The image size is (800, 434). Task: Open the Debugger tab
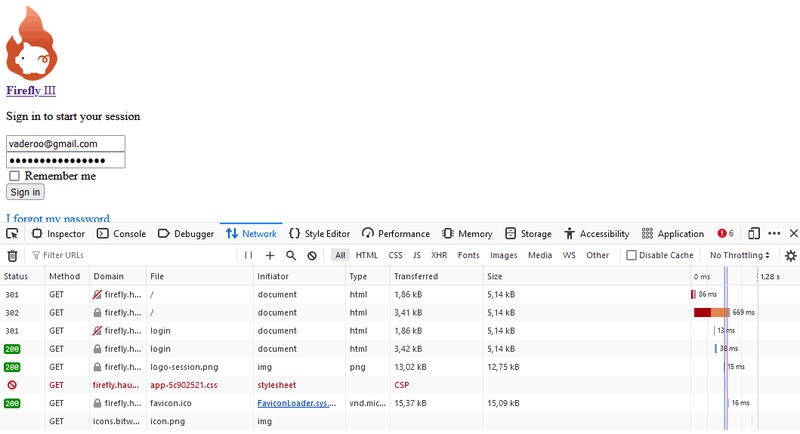[x=186, y=234]
